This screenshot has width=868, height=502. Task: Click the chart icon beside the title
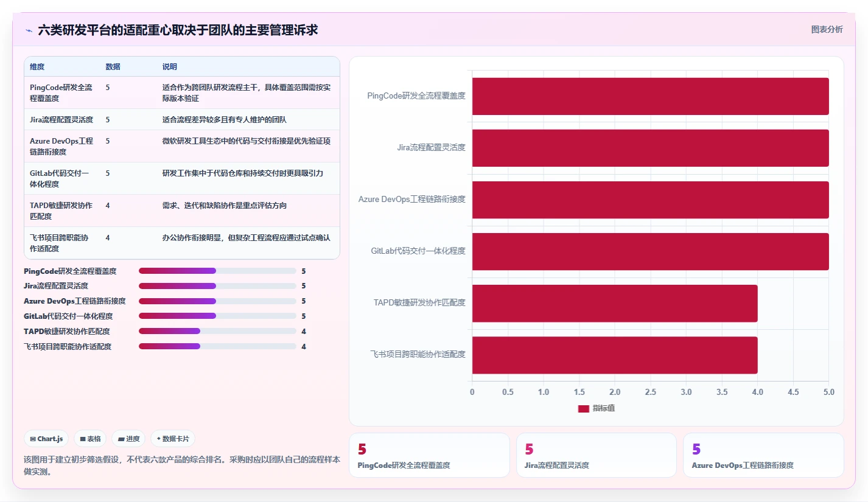point(29,30)
